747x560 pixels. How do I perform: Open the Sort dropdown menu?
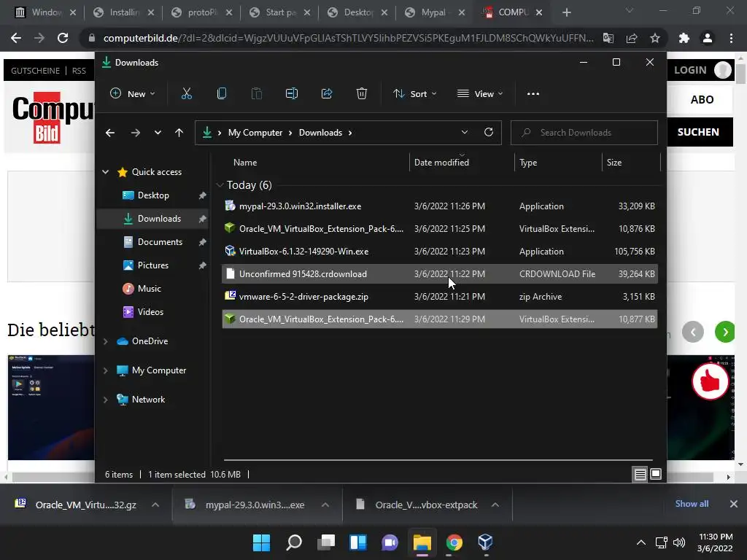pyautogui.click(x=414, y=94)
